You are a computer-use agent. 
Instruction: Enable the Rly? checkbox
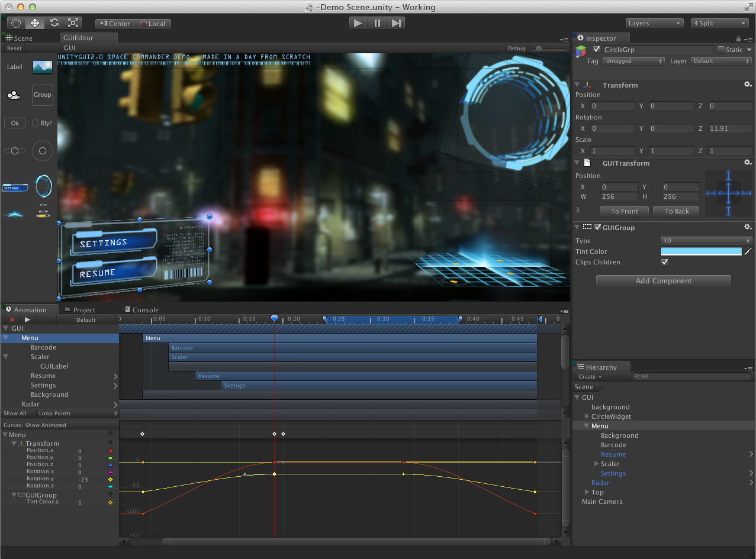36,123
